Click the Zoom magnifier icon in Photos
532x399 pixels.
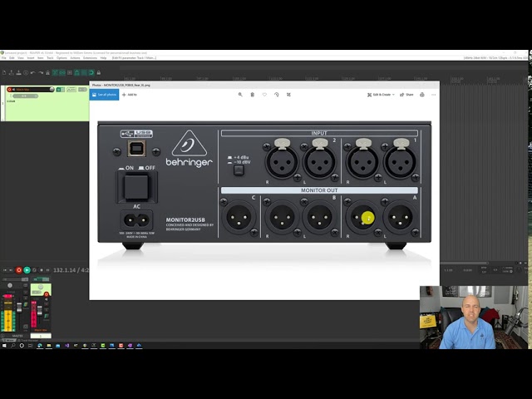pyautogui.click(x=240, y=95)
